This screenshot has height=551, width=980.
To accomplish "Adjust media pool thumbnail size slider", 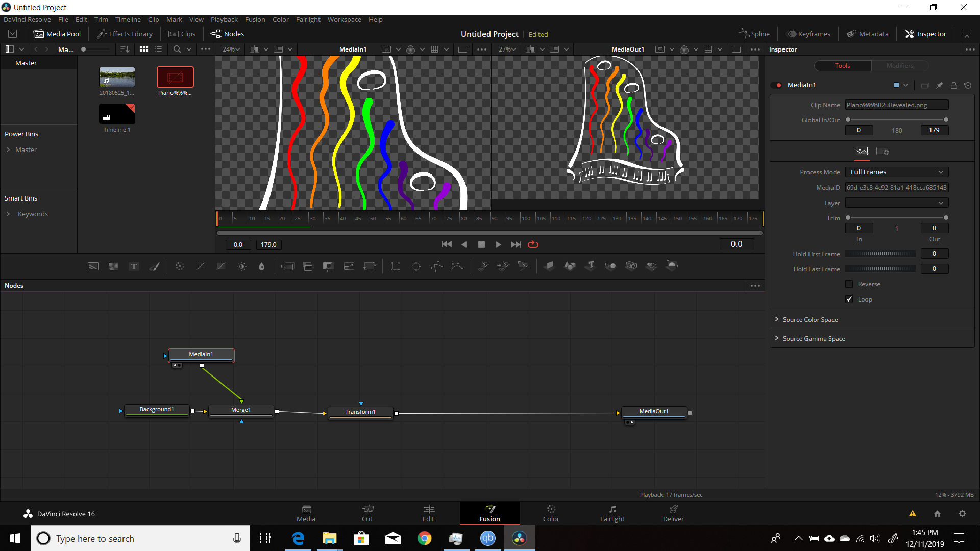I will 95,49.
